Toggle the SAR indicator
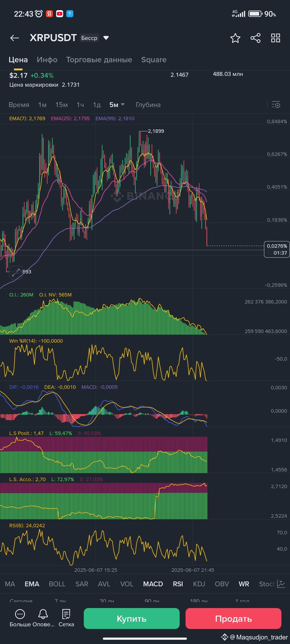 point(82,584)
